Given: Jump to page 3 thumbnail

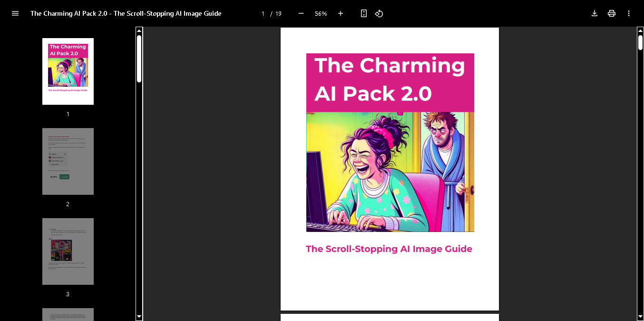Looking at the screenshot, I should (x=68, y=251).
